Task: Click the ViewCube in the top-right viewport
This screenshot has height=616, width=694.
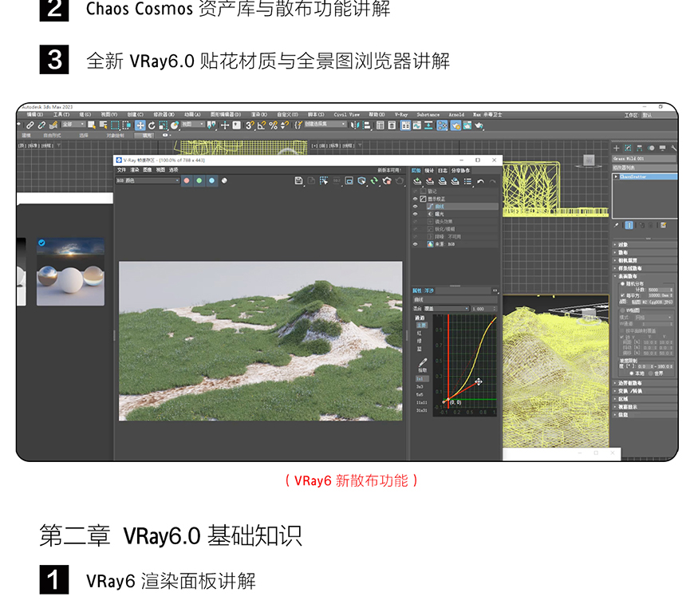Action: 589,160
